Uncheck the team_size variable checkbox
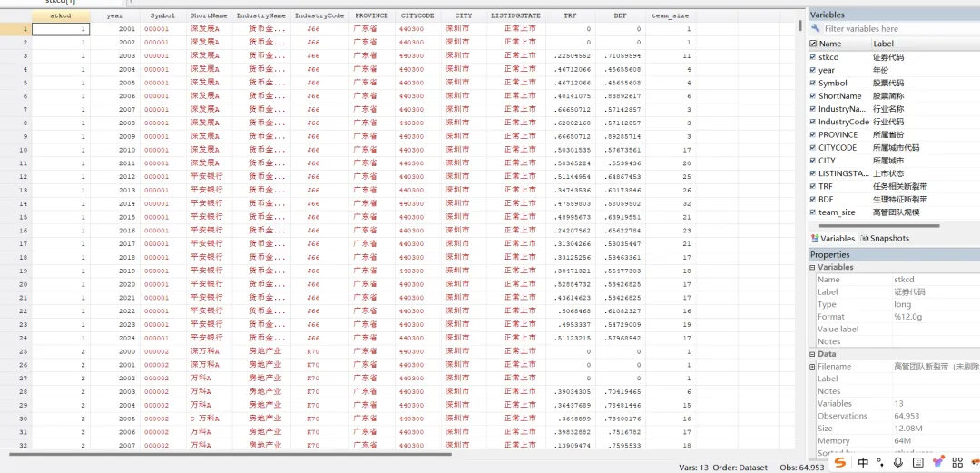980x473 pixels. point(813,212)
